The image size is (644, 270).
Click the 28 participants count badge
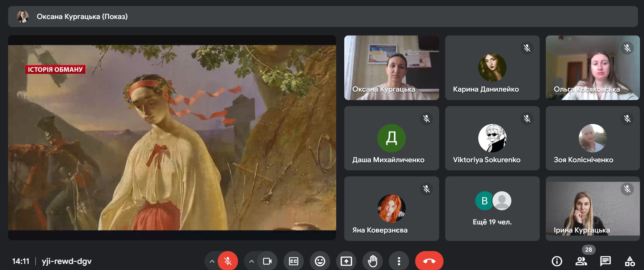pyautogui.click(x=589, y=250)
